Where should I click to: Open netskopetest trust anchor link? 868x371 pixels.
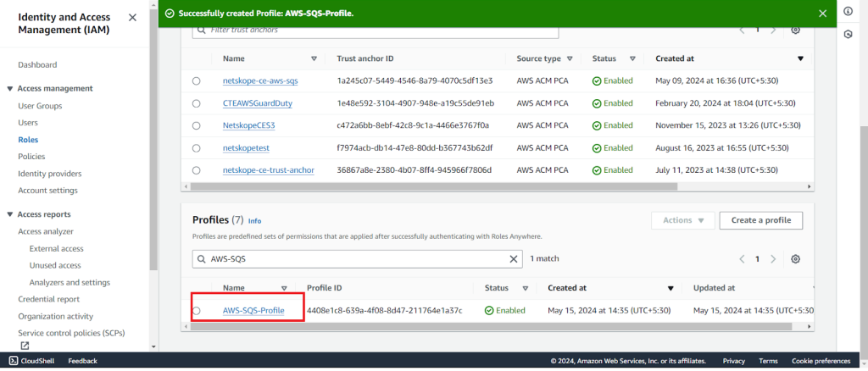[246, 148]
